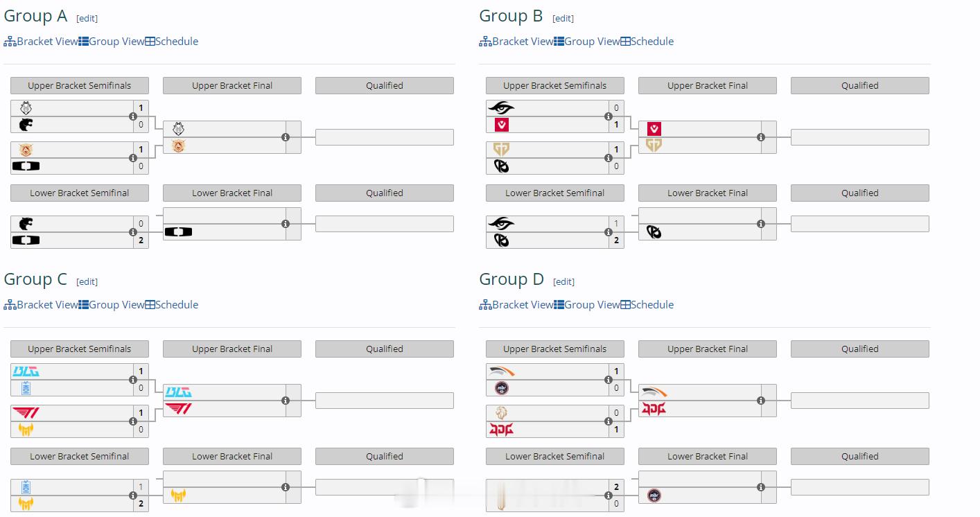Select Group A Group View tab
Image resolution: width=980 pixels, height=517 pixels.
tap(111, 42)
